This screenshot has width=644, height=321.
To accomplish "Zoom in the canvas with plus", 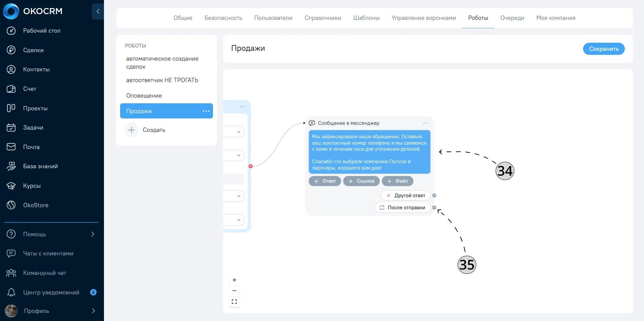I will point(235,280).
